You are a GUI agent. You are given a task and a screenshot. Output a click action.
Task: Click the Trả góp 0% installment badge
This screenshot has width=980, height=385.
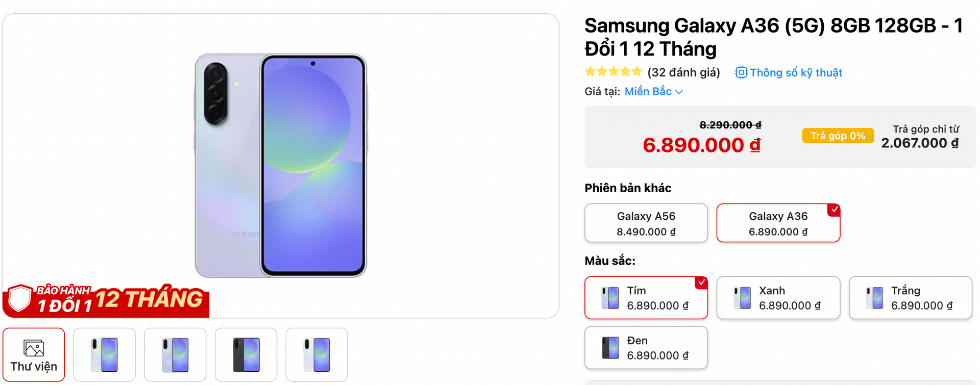(838, 136)
